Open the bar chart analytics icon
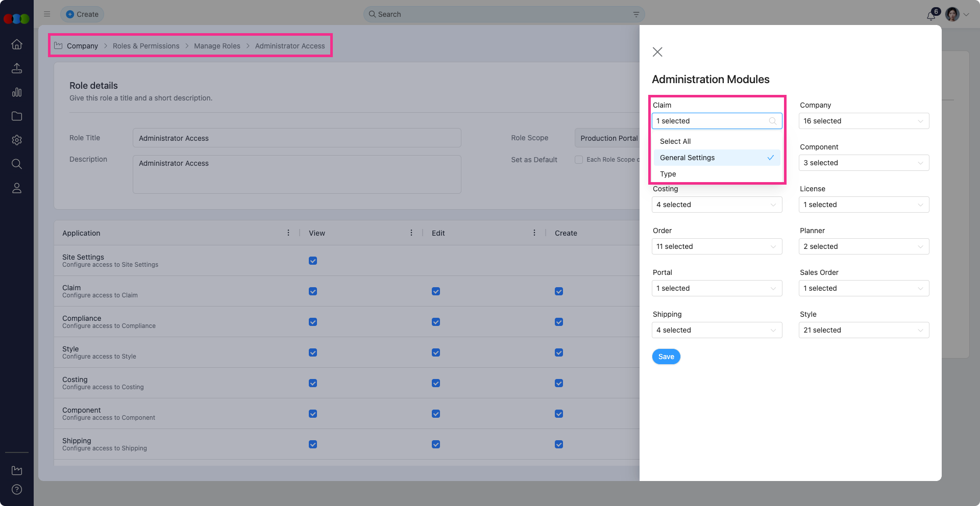Screen dimensions: 980x506 tap(17, 92)
